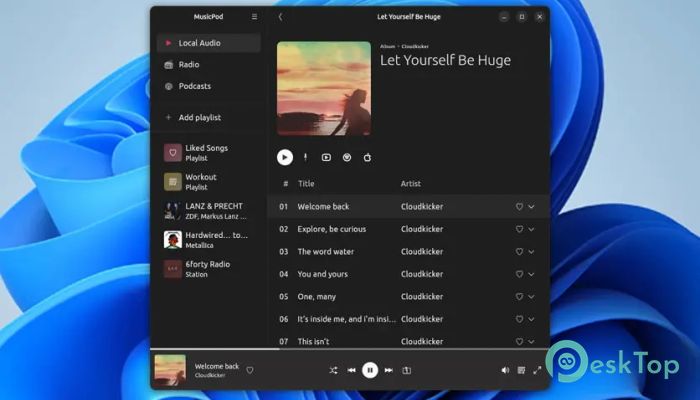This screenshot has width=700, height=400.
Task: Open the Liked Songs playlist
Action: coord(208,153)
